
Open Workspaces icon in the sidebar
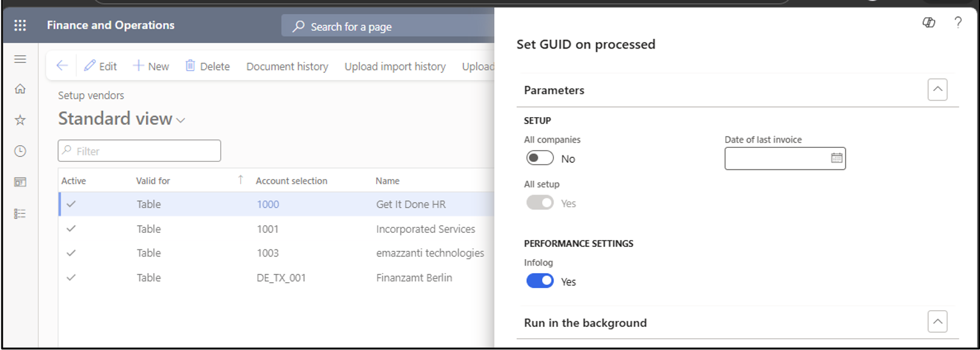point(20,182)
